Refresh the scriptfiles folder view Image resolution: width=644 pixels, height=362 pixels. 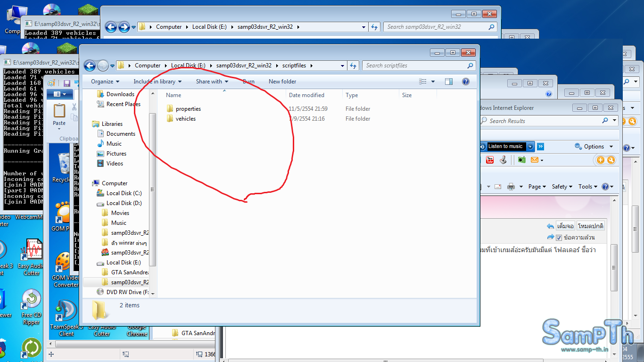pyautogui.click(x=354, y=66)
